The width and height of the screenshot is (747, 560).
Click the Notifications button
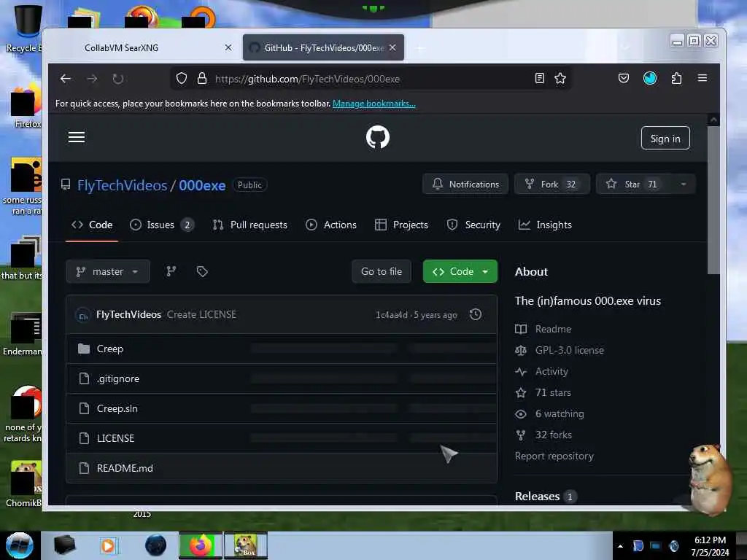(x=465, y=184)
